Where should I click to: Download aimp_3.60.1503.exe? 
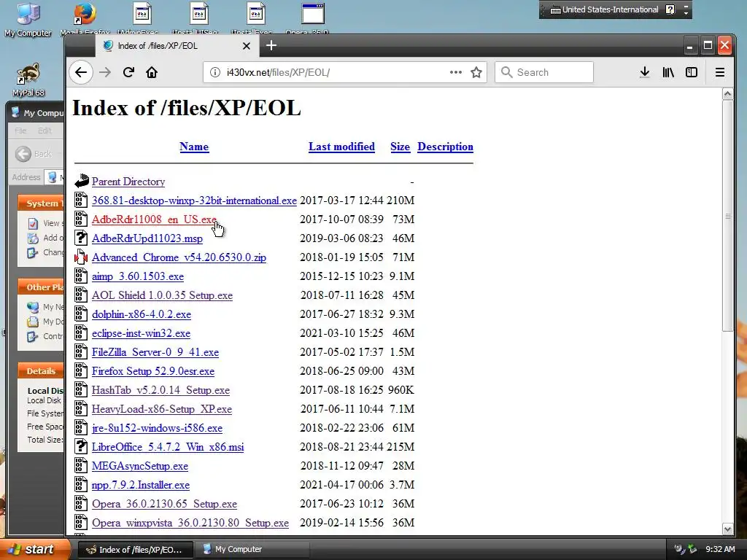[x=138, y=276]
